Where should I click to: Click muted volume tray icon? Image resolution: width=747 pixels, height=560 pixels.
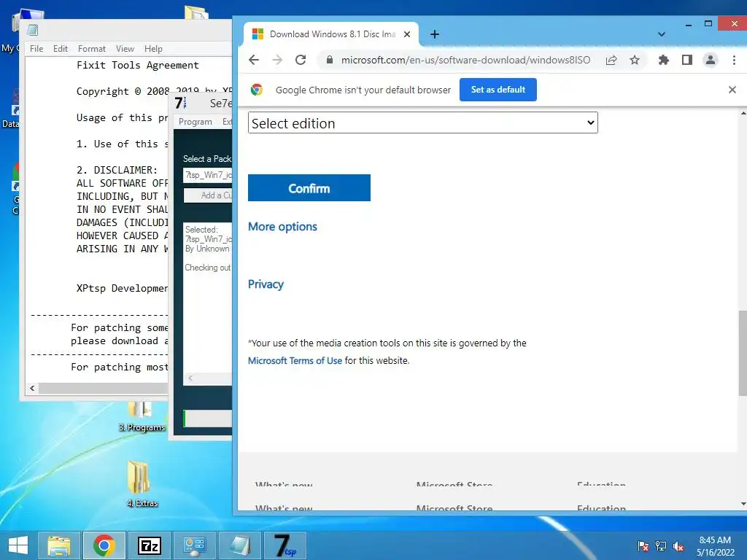coord(678,546)
